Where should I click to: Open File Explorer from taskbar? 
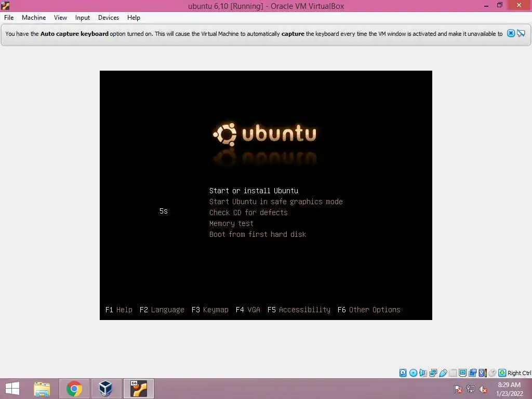click(x=42, y=389)
